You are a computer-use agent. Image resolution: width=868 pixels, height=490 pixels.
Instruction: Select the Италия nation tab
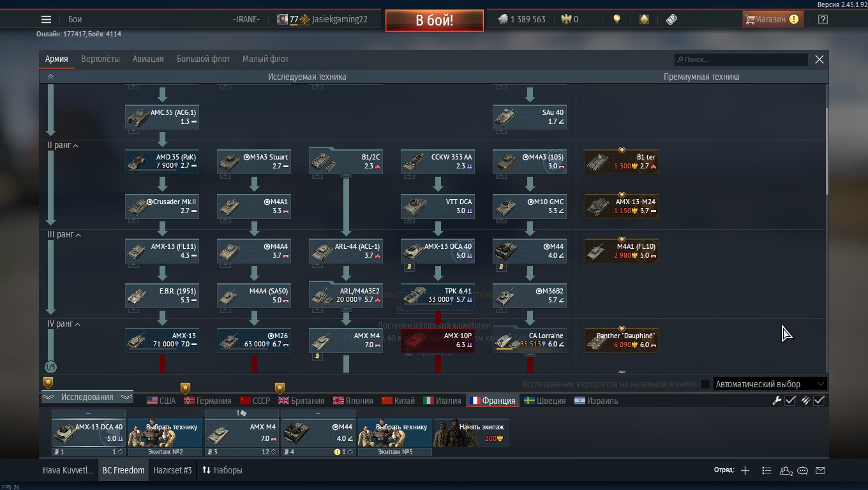click(x=442, y=401)
